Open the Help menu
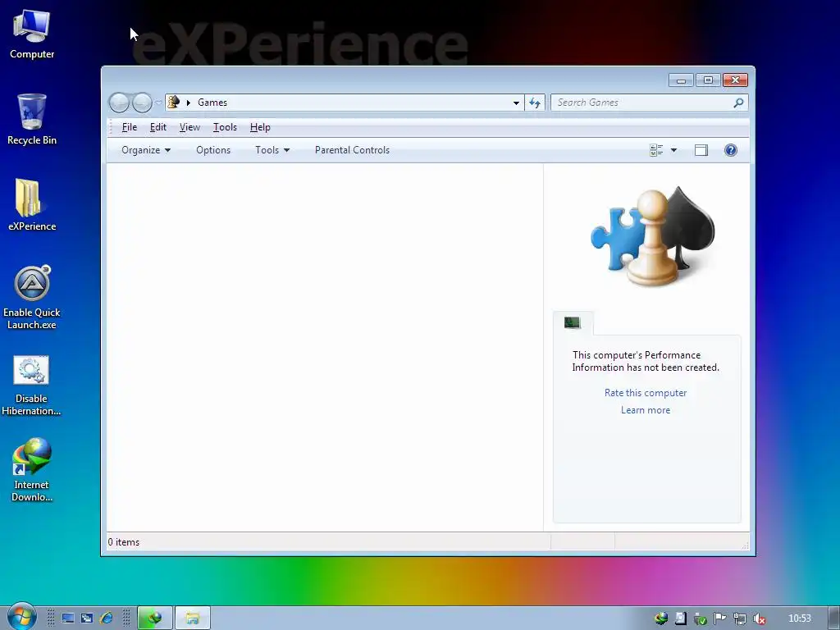The height and width of the screenshot is (630, 840). pyautogui.click(x=260, y=127)
